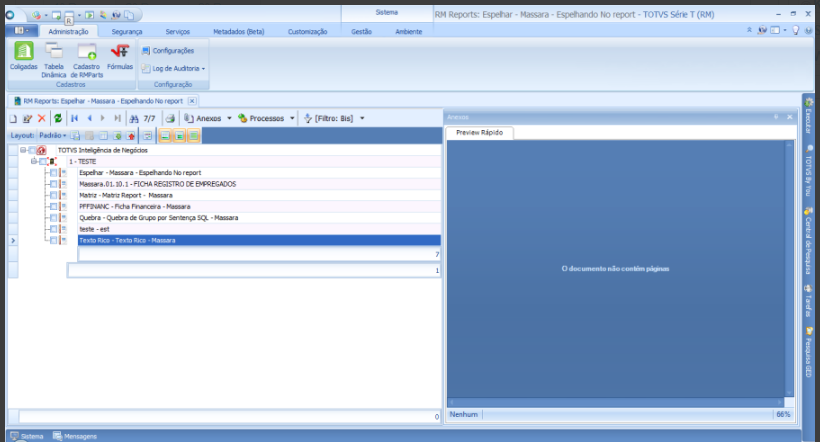Open the Gestão ribbon tab

[x=361, y=32]
